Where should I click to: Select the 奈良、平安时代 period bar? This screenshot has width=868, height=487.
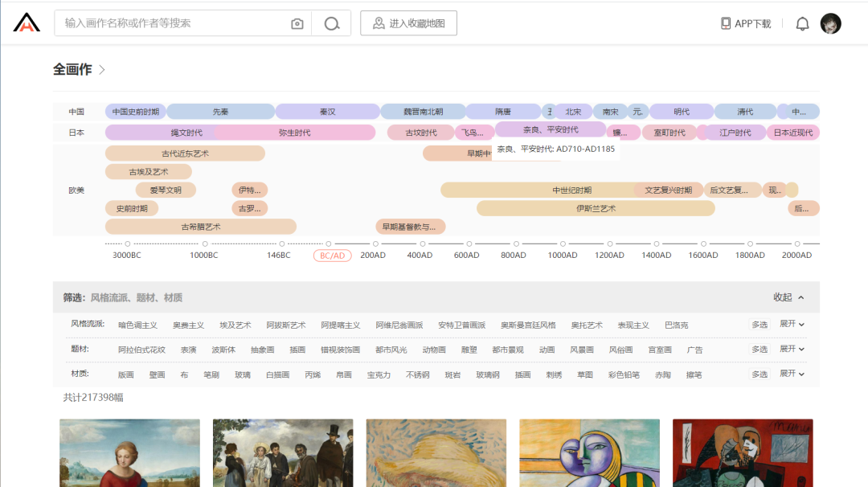[x=551, y=129]
